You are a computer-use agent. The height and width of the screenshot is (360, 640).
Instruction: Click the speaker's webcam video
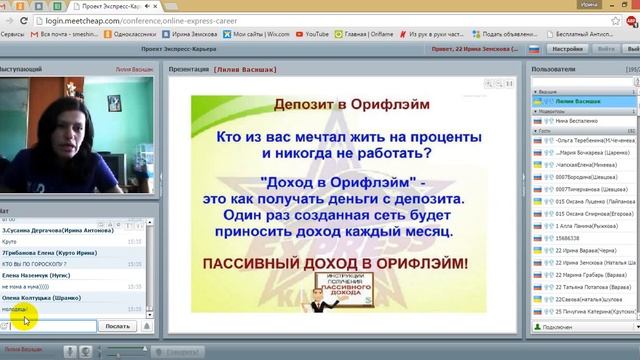76,135
